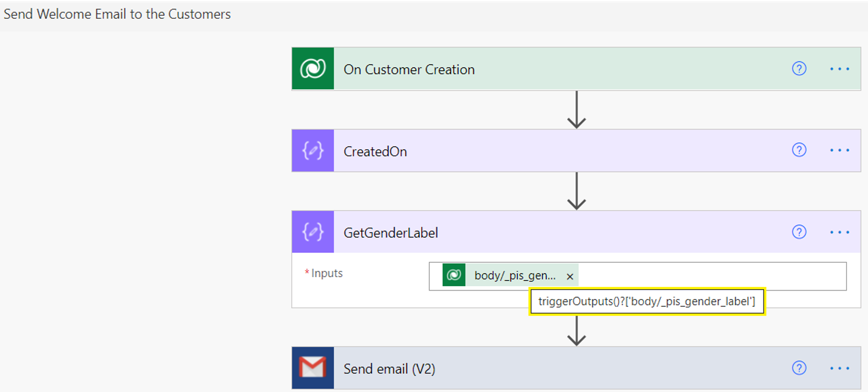
Task: Open more options for Send email (V2)
Action: pyautogui.click(x=839, y=368)
